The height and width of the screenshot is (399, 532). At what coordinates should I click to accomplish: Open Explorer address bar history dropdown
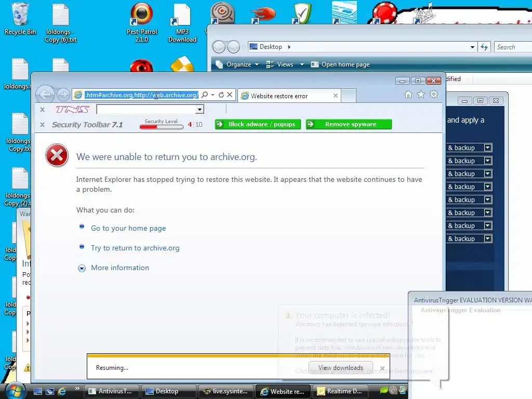click(x=472, y=47)
